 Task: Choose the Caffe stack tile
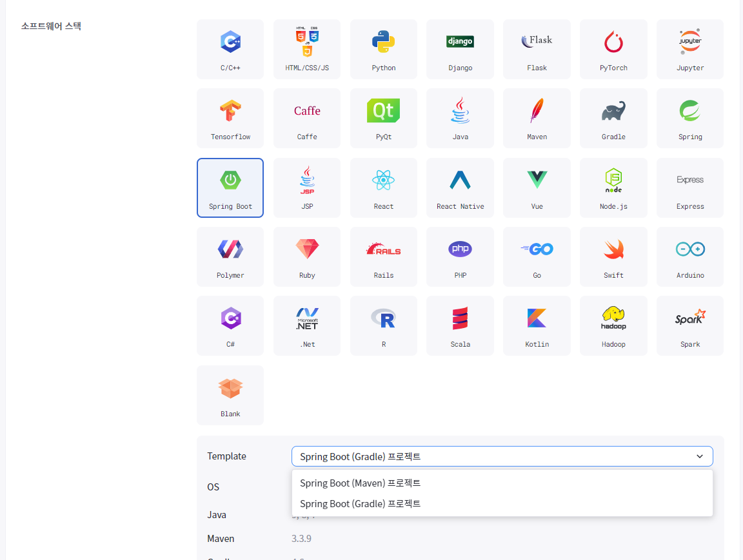pyautogui.click(x=307, y=119)
